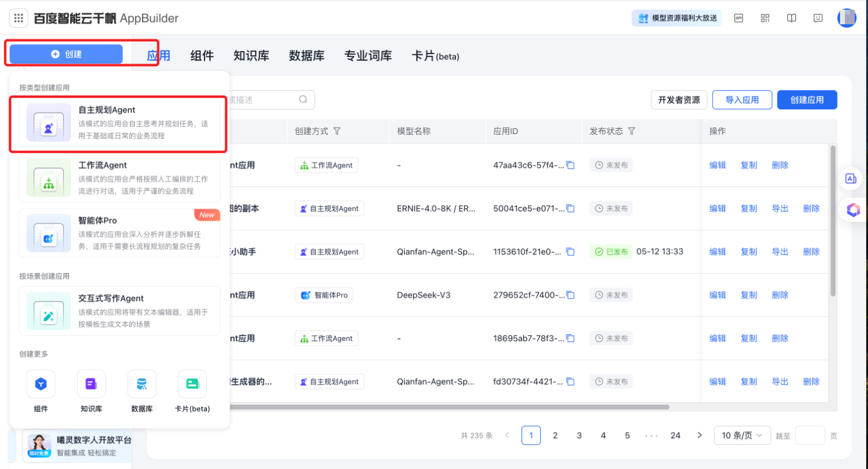This screenshot has width=868, height=469.
Task: Click the 模型资源福利大放送 banner
Action: [677, 18]
